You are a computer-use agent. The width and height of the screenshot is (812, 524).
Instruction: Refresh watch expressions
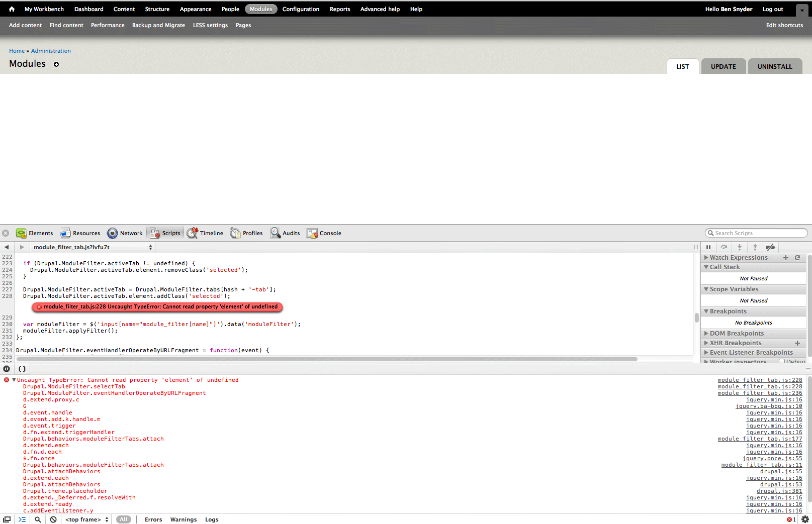[797, 258]
